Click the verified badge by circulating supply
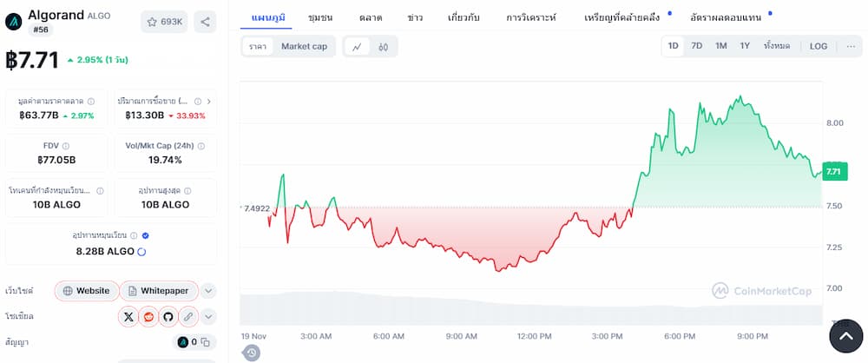868x363 pixels. coord(145,235)
